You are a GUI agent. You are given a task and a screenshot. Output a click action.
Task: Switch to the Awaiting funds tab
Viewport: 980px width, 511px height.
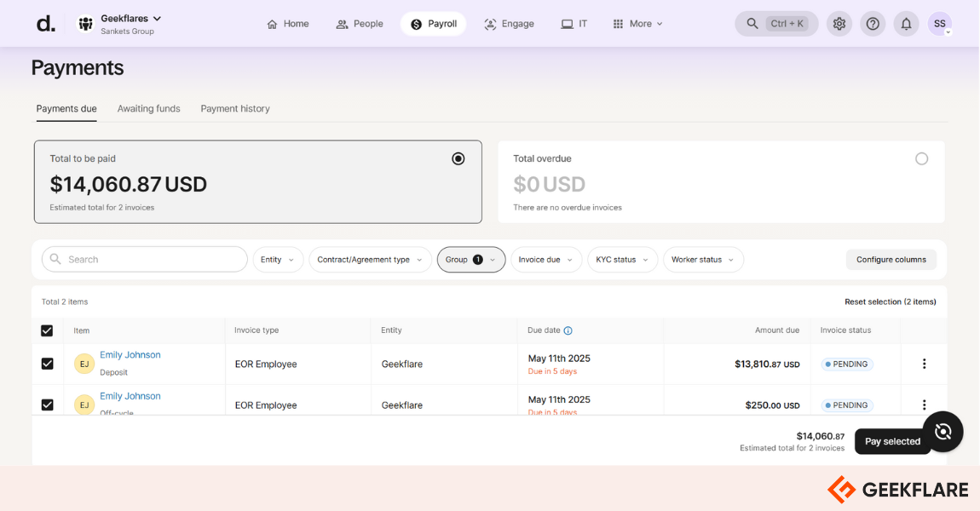[x=149, y=109]
